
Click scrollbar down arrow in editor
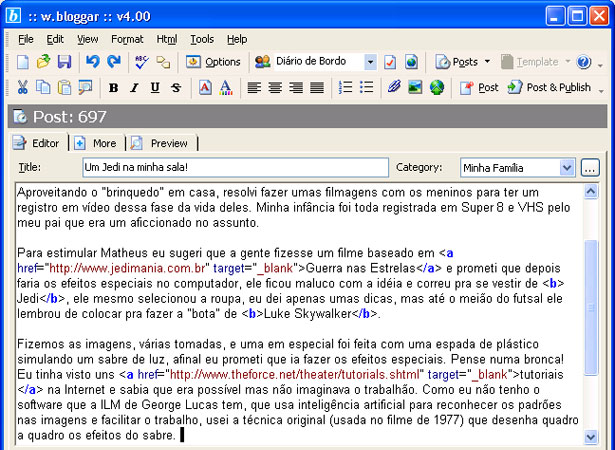[x=591, y=436]
